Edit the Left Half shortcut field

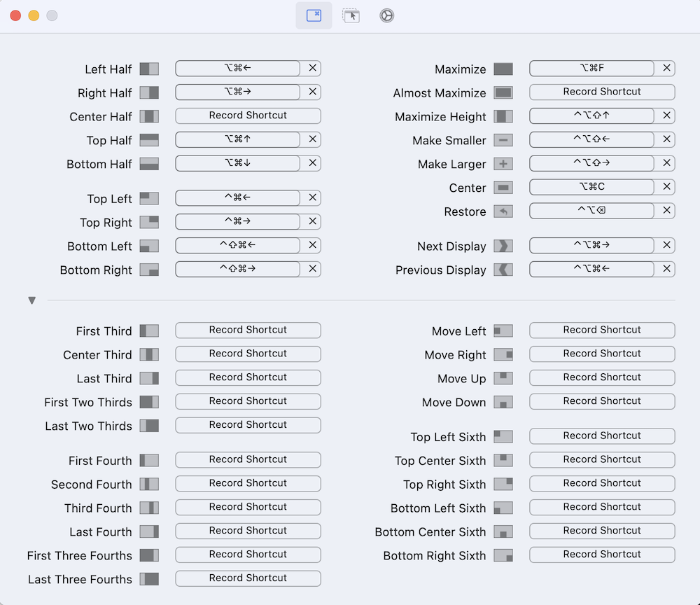point(237,68)
